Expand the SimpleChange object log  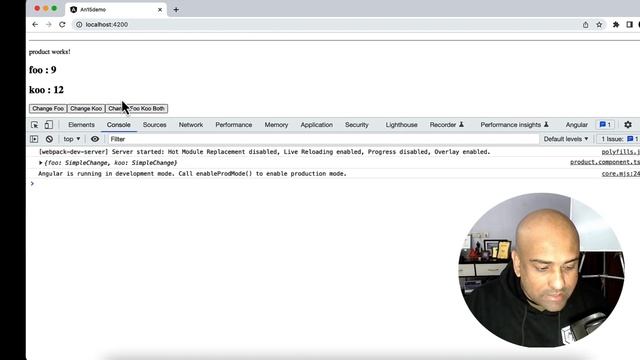click(40, 163)
